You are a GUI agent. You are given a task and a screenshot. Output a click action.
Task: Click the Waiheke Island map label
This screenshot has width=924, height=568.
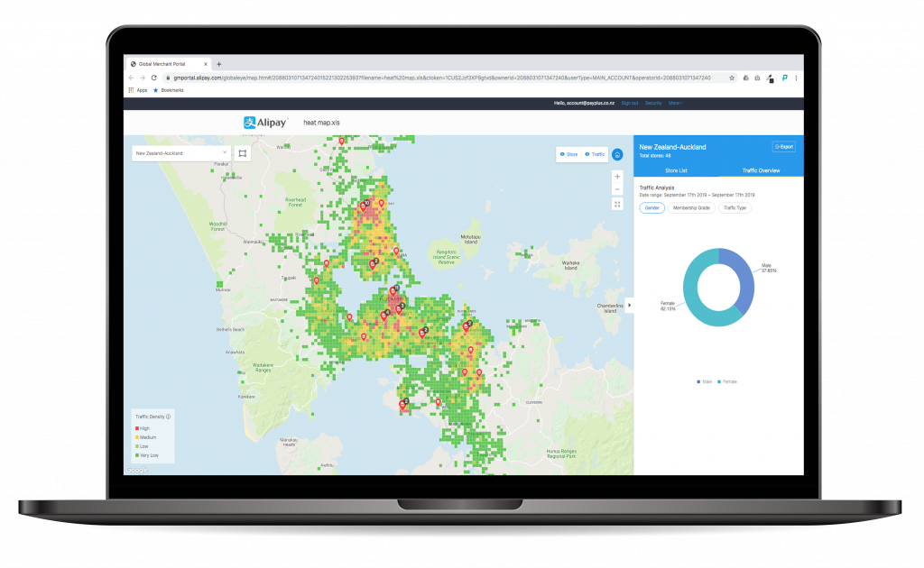point(570,265)
